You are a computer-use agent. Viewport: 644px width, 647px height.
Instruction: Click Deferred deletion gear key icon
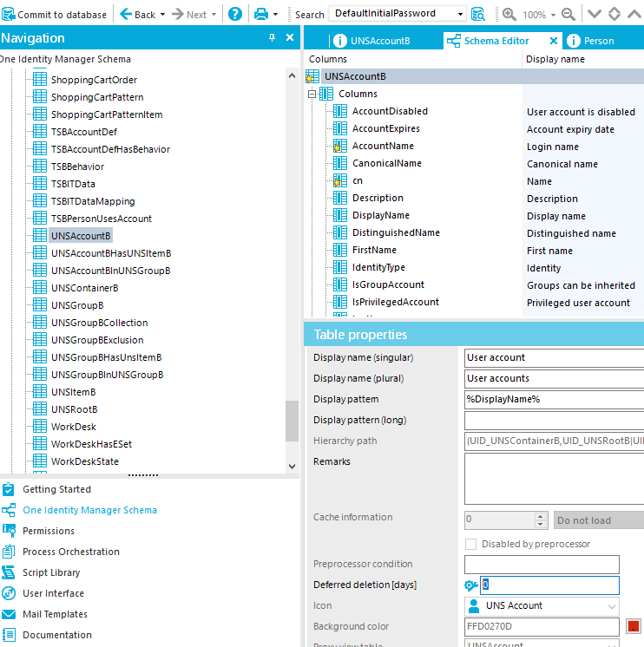point(471,585)
